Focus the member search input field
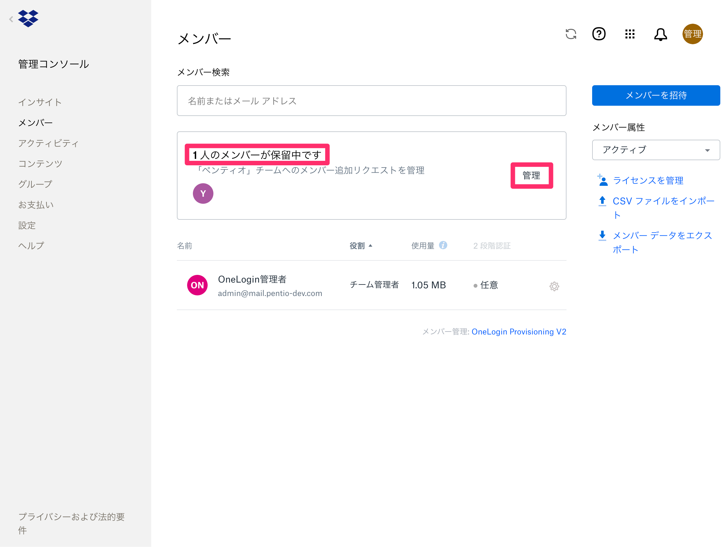The height and width of the screenshot is (560, 728). pos(371,101)
